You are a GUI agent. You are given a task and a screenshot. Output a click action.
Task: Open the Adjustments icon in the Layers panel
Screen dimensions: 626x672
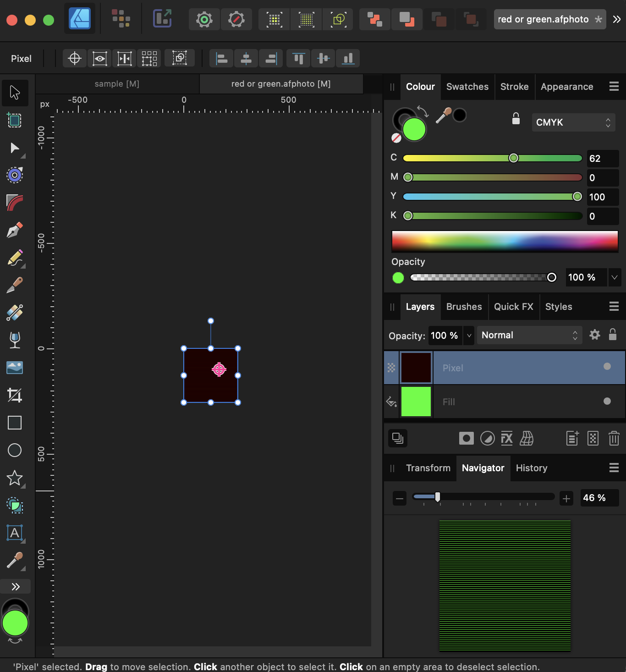pos(488,438)
